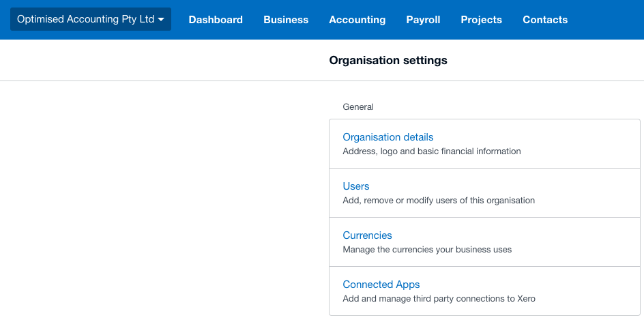Select Projects in the top navigation
Image resolution: width=644 pixels, height=320 pixels.
point(482,20)
